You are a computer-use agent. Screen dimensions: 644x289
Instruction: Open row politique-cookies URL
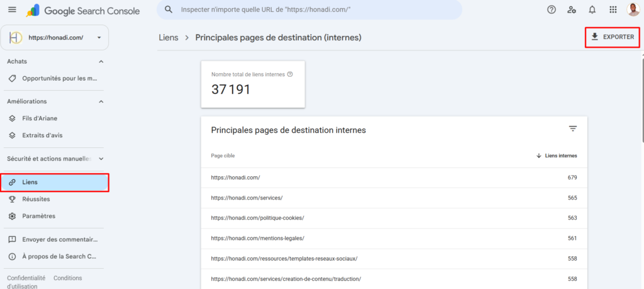tap(394, 218)
